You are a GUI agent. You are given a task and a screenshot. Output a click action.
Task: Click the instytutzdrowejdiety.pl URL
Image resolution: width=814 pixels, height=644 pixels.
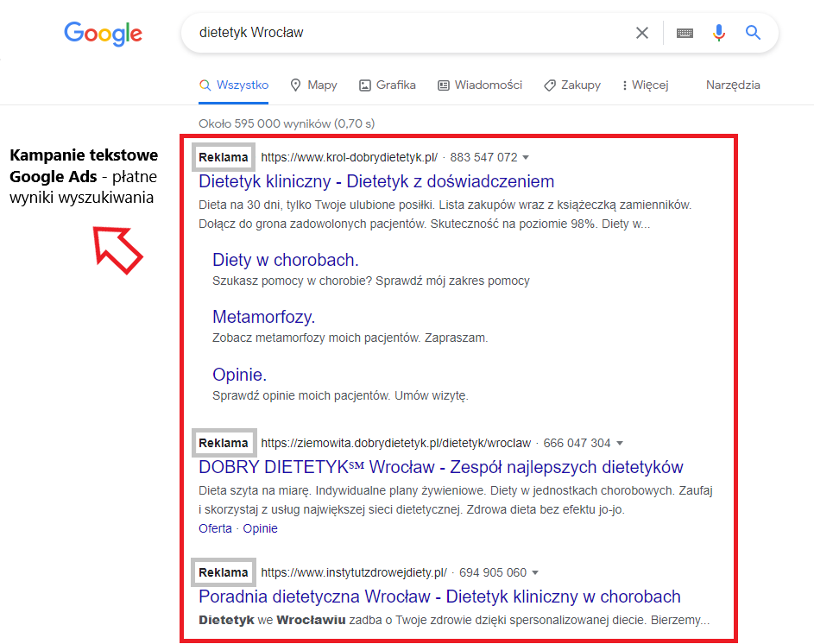coord(354,572)
